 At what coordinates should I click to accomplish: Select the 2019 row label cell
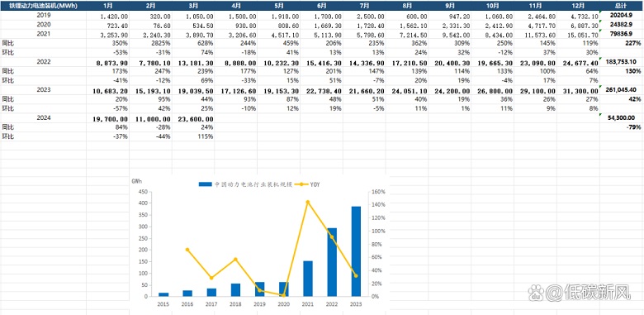pyautogui.click(x=43, y=15)
